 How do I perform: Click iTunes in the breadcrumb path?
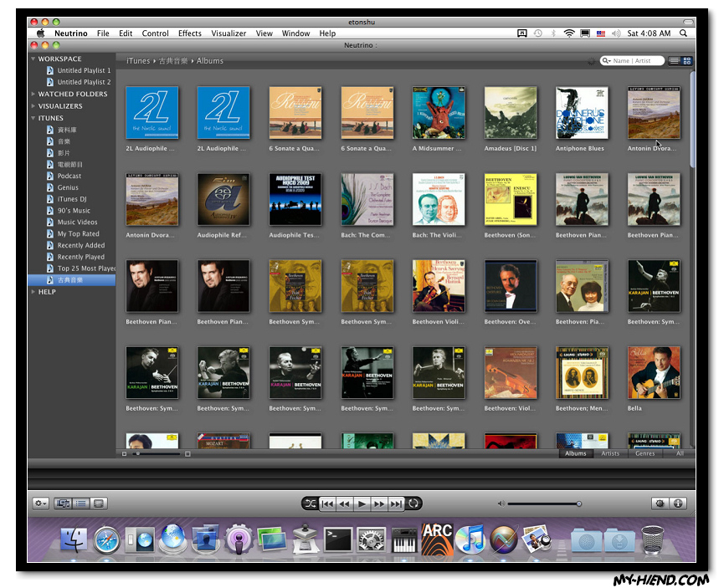[x=138, y=60]
